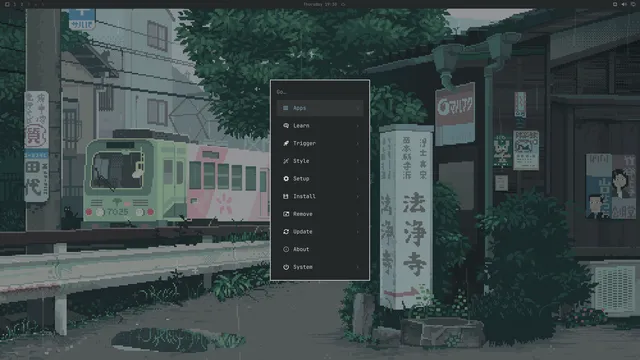
Task: Click the About info icon
Action: 286,249
